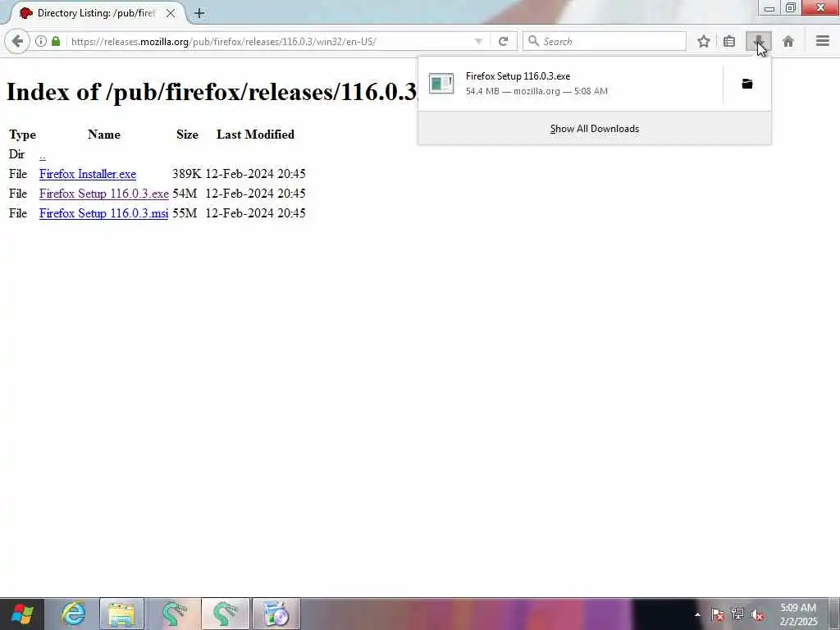Click Firefox Setup 116.0.3.msi link
Image resolution: width=840 pixels, height=630 pixels.
tap(104, 213)
